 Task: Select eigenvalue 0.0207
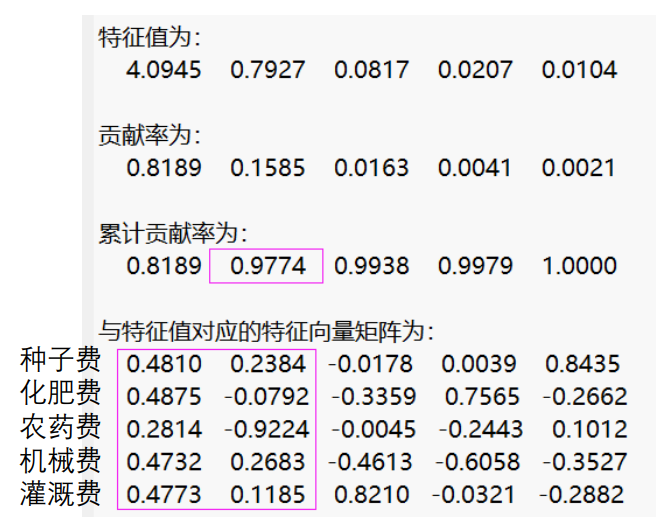click(475, 70)
